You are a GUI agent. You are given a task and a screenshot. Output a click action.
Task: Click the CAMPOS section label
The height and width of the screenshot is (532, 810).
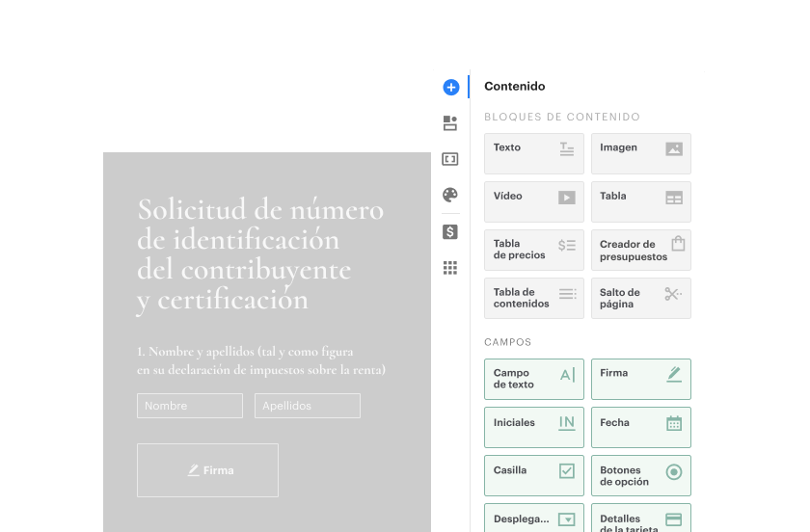508,342
